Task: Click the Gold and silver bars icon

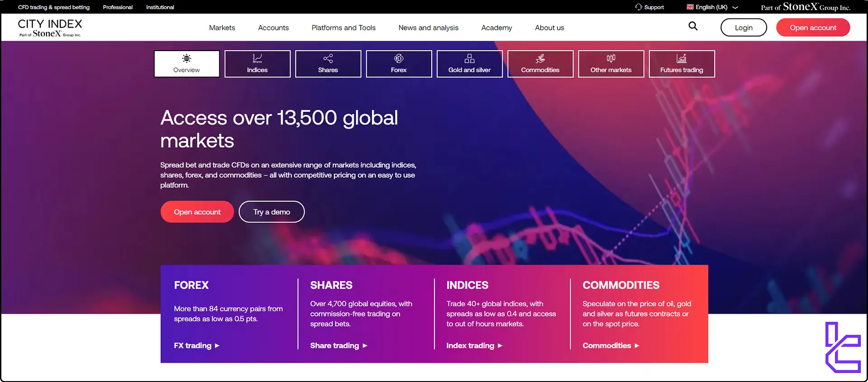Action: click(x=469, y=58)
